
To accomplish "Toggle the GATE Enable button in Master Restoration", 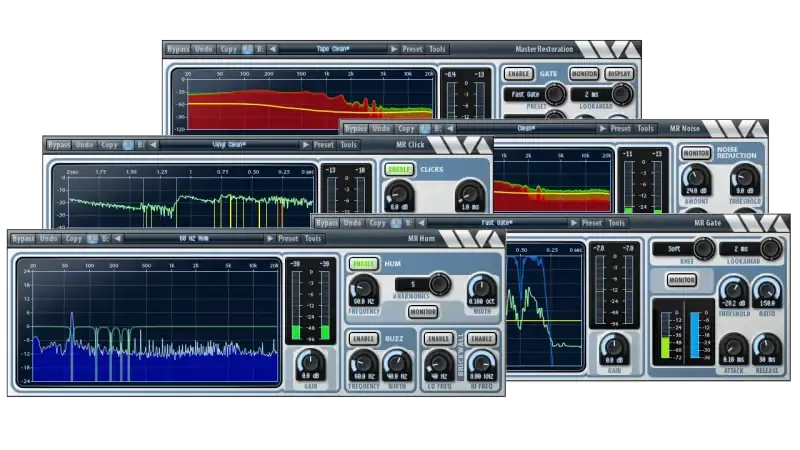I will pos(518,74).
